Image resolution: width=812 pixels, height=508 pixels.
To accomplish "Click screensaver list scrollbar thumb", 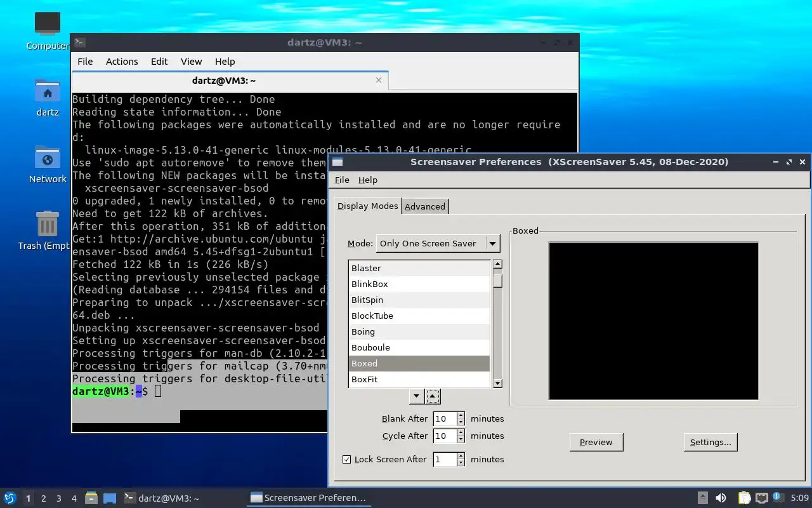I will (x=498, y=280).
